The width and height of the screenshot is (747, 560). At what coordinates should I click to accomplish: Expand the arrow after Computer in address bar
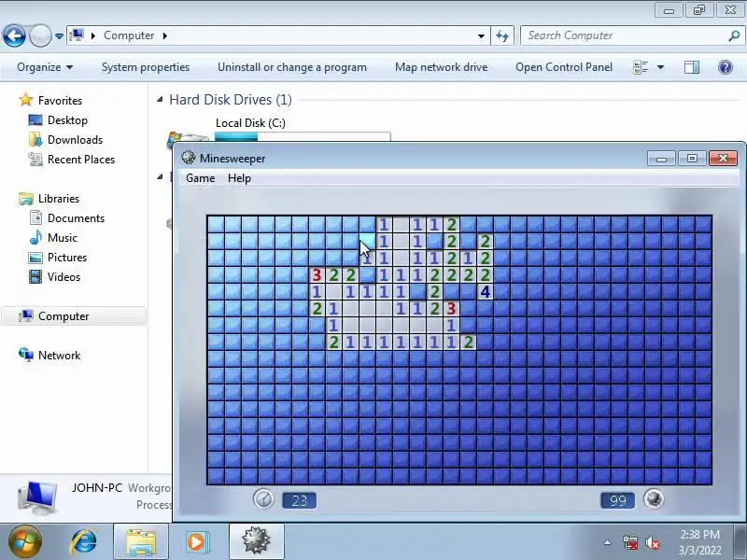click(x=165, y=35)
